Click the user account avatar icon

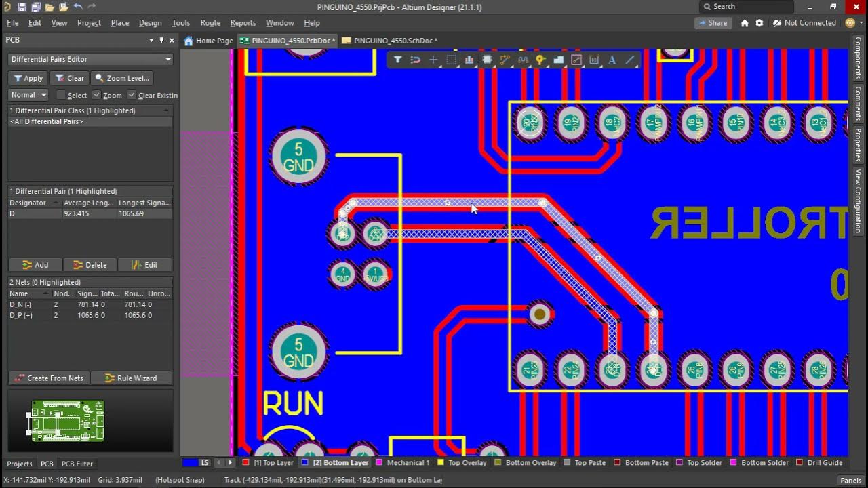coord(850,23)
